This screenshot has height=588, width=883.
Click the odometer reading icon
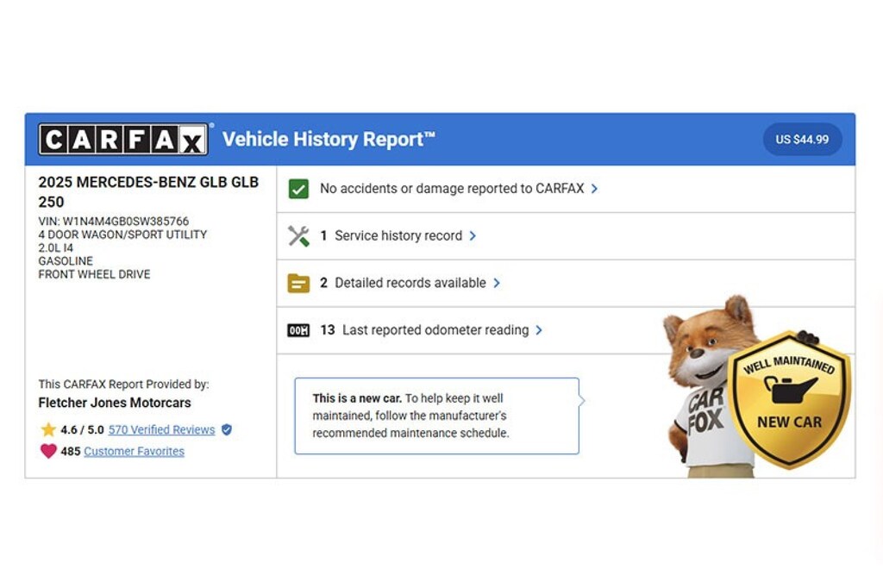298,330
